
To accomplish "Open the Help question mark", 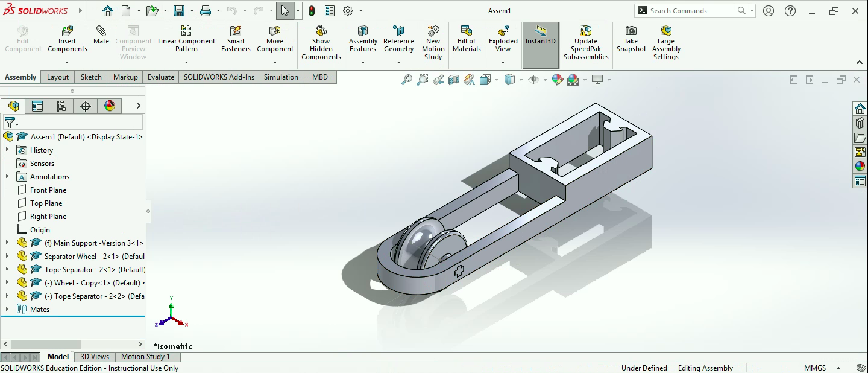I will pyautogui.click(x=790, y=11).
